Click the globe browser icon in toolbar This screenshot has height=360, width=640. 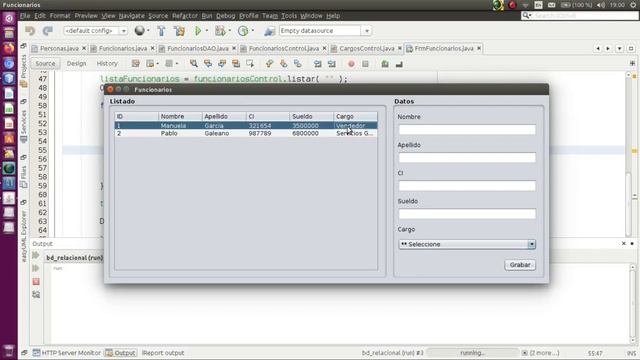(x=140, y=31)
